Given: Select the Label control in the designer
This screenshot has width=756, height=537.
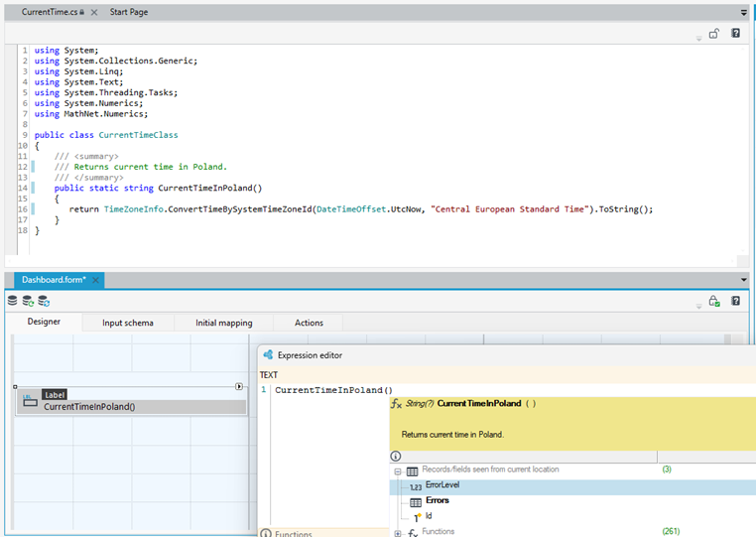Looking at the screenshot, I should coord(131,401).
